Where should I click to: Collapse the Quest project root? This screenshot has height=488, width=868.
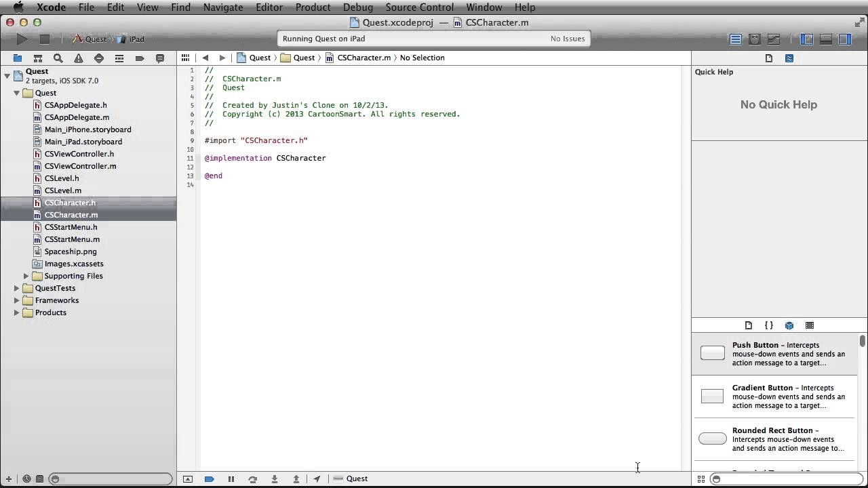[7, 75]
